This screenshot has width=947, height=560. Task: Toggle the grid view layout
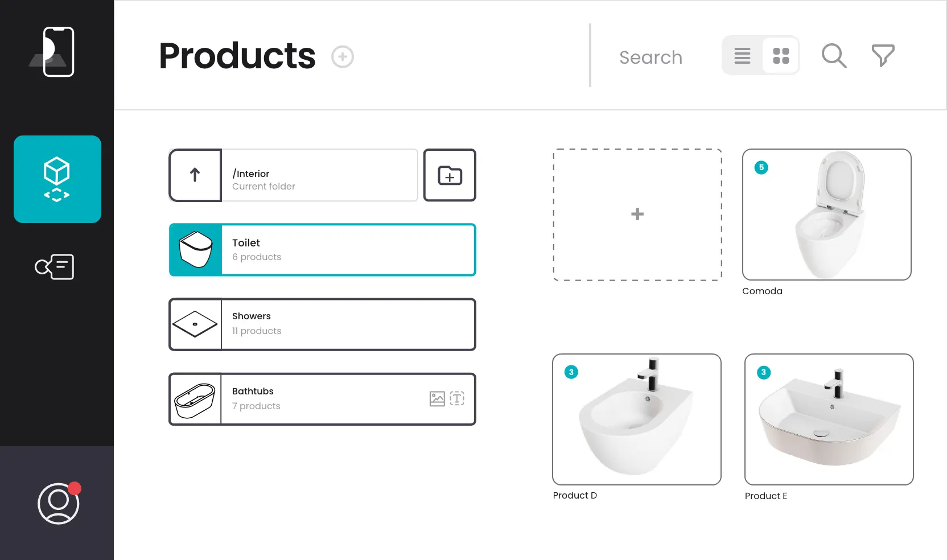click(780, 55)
